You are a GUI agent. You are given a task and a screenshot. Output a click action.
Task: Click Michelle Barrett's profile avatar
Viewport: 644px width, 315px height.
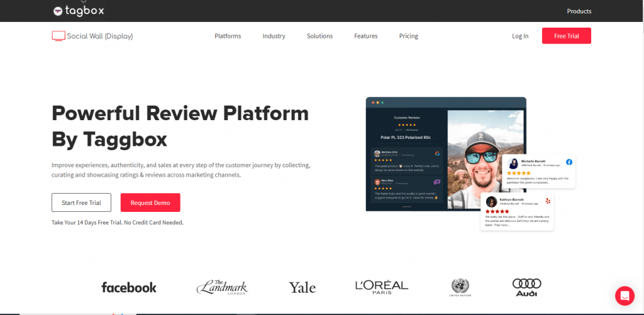point(513,163)
